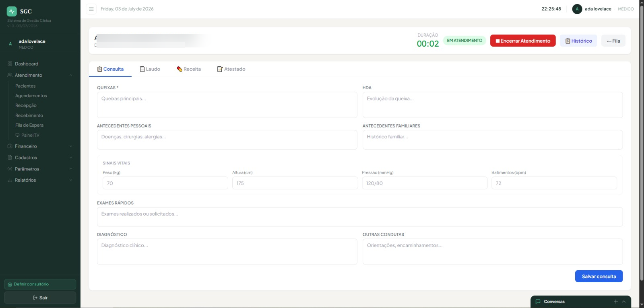Click the Antecedentes Pessoais field
The image size is (644, 308).
(x=227, y=140)
